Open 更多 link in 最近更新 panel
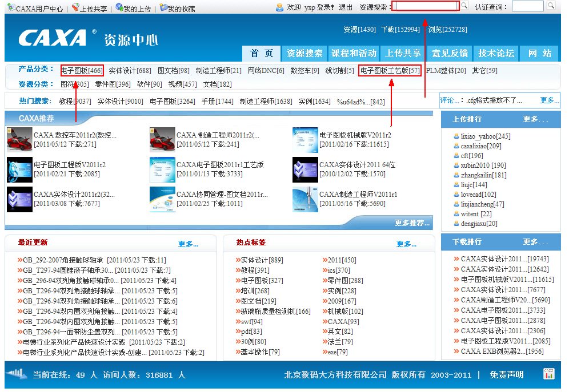The width and height of the screenshot is (585, 392). [x=188, y=244]
